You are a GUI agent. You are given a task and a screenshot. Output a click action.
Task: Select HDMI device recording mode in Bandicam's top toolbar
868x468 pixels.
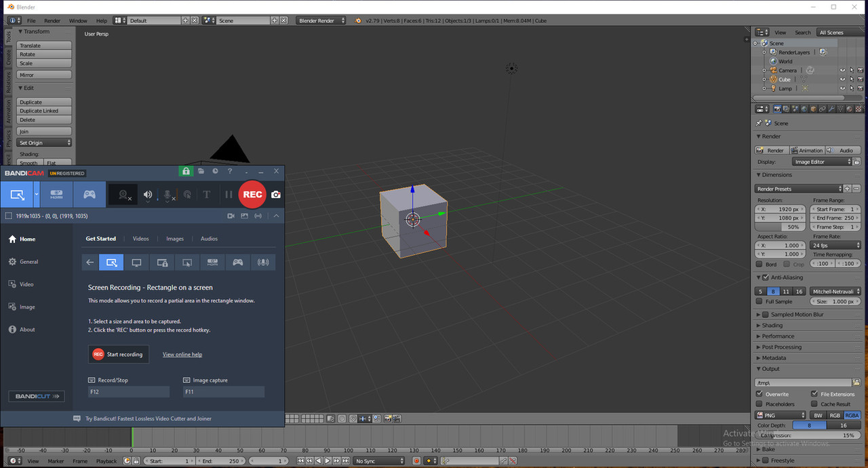(x=57, y=195)
